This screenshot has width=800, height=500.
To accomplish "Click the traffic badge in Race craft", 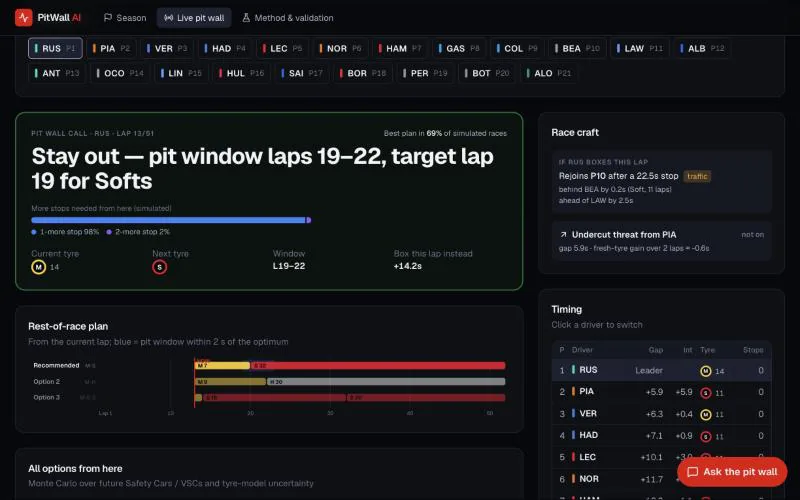I will pyautogui.click(x=697, y=177).
